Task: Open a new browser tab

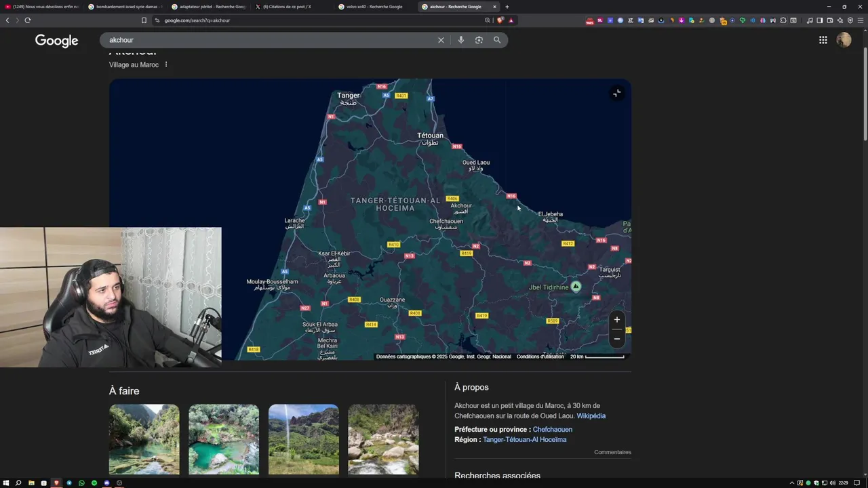Action: click(x=507, y=7)
